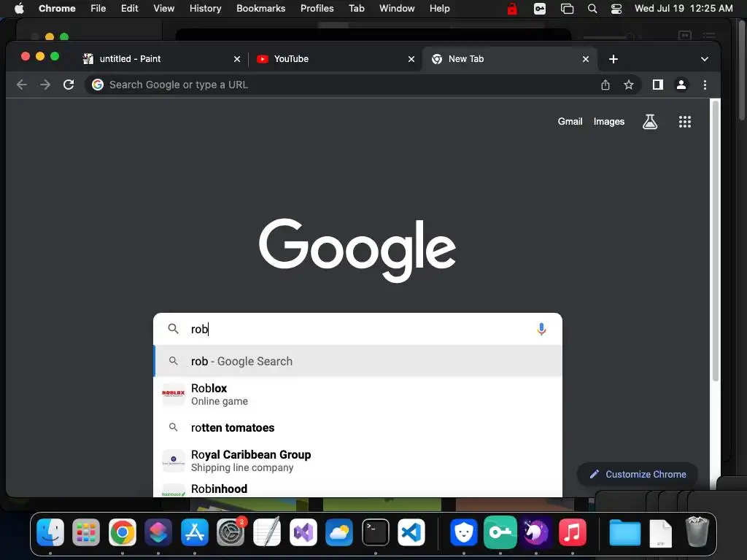Image resolution: width=747 pixels, height=560 pixels.
Task: Open a new tab with the plus button
Action: pos(613,59)
